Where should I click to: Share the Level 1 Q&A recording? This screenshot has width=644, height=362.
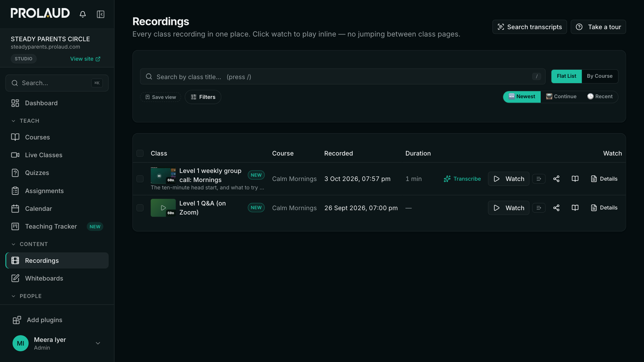coord(556,208)
